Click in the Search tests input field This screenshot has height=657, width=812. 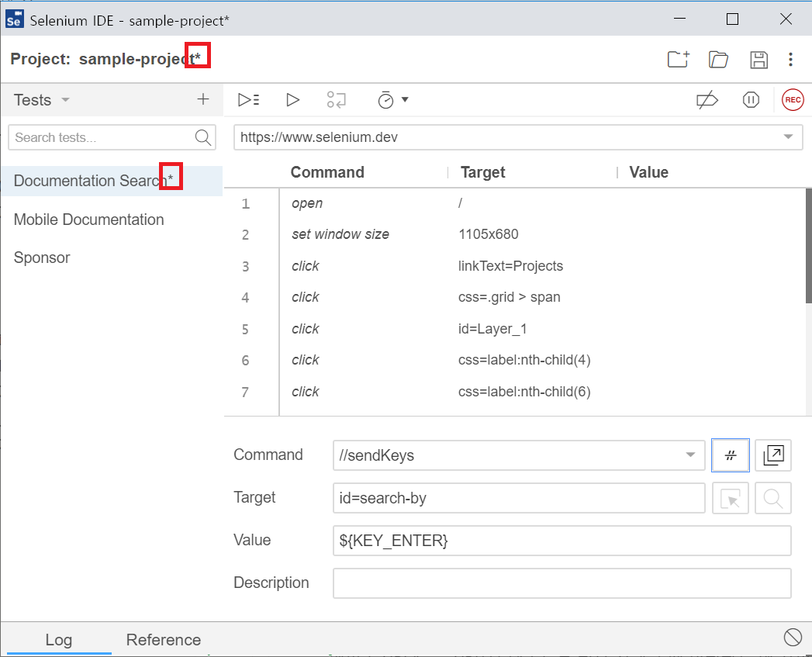101,137
